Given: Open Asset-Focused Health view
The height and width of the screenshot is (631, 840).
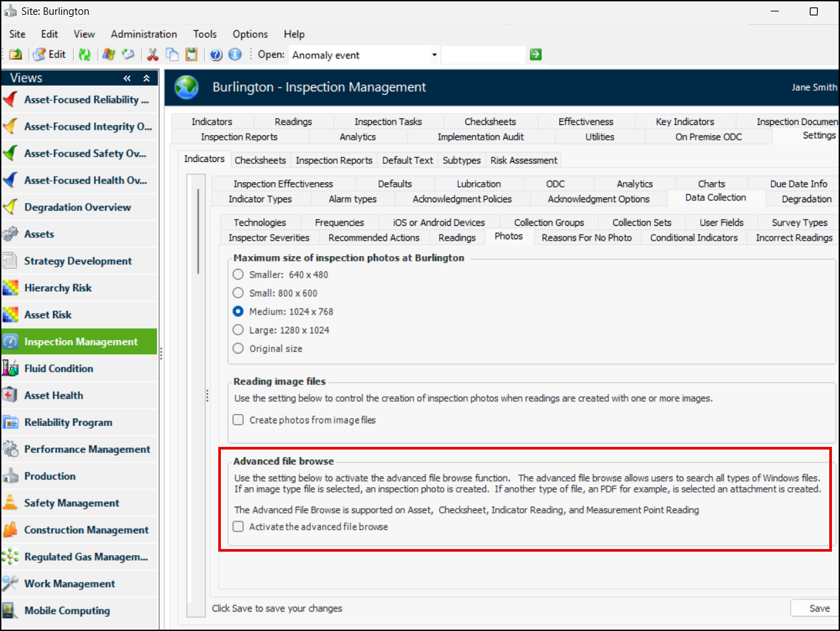Looking at the screenshot, I should tap(79, 180).
